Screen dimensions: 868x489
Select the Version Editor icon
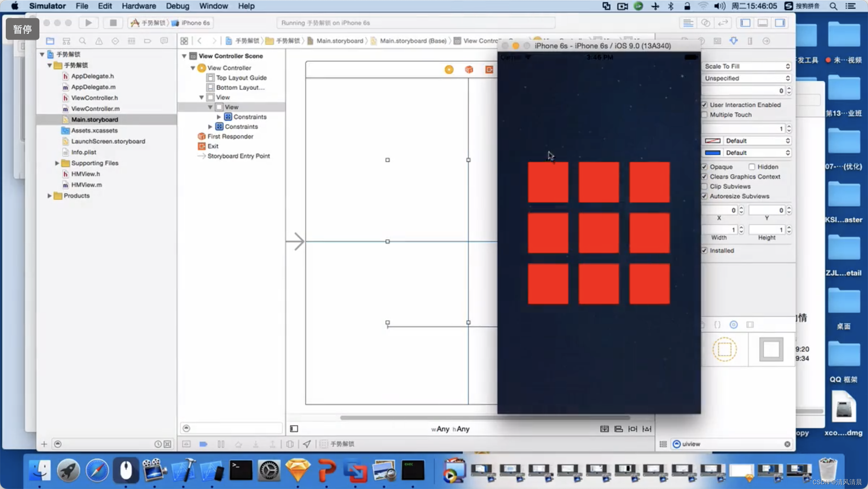pyautogui.click(x=724, y=23)
